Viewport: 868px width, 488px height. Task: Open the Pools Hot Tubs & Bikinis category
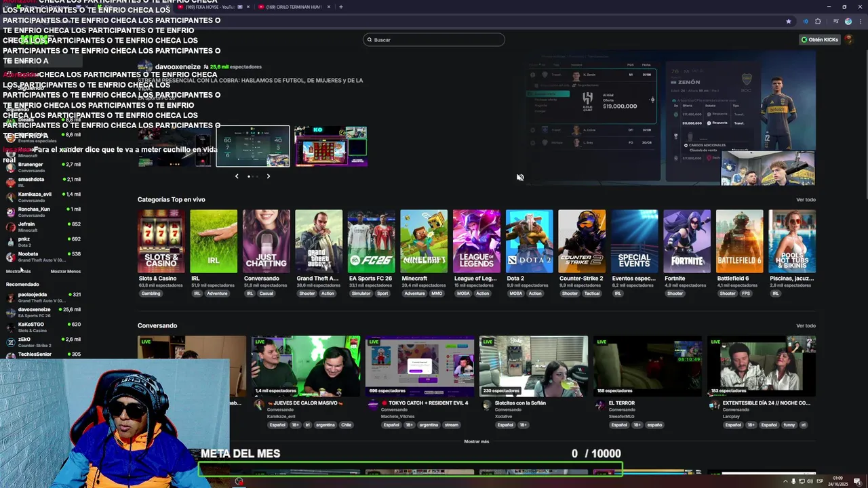tap(792, 241)
